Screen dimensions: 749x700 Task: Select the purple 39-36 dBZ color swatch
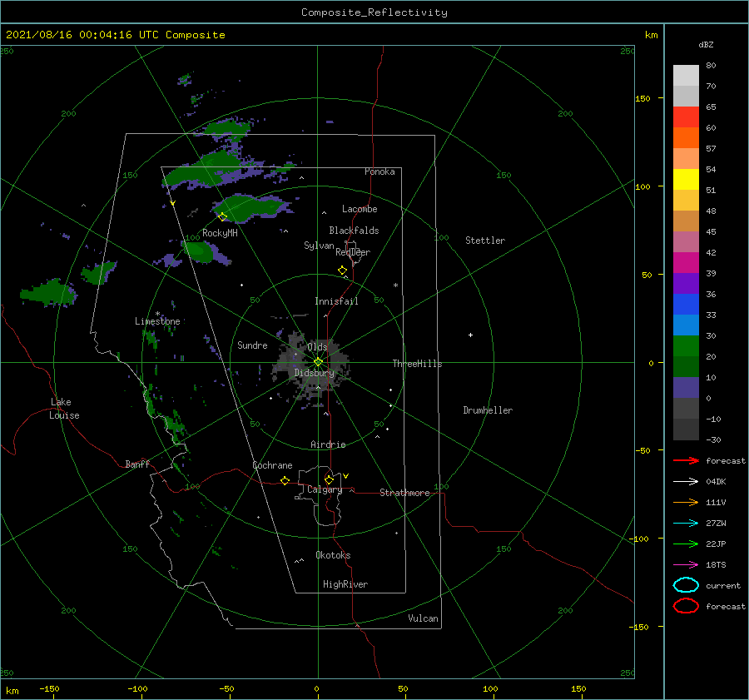686,284
